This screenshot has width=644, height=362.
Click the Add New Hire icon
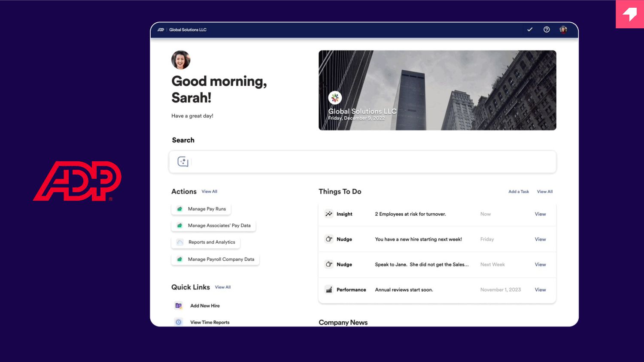(179, 306)
